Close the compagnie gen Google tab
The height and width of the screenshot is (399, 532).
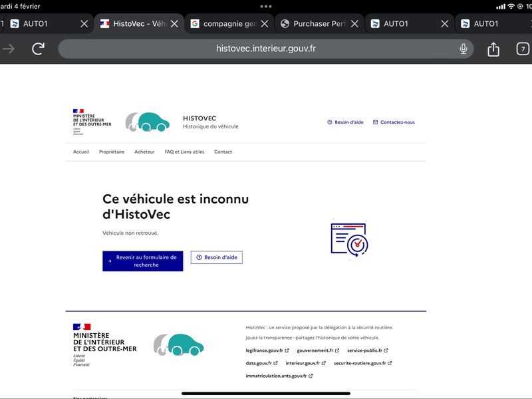click(265, 24)
